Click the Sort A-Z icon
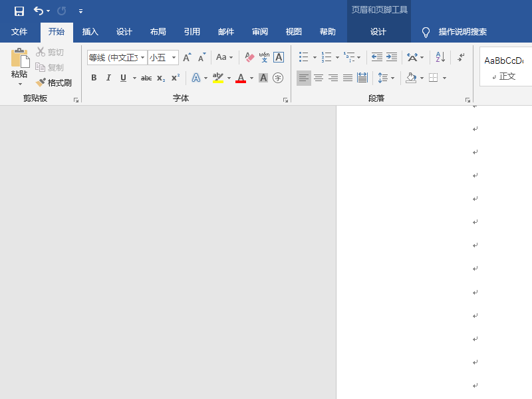532x399 pixels. (440, 57)
